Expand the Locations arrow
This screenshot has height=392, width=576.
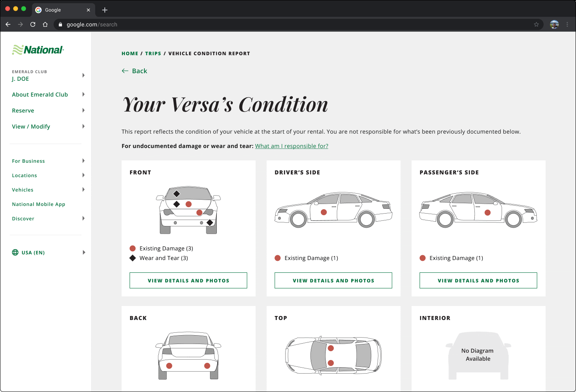tap(83, 175)
